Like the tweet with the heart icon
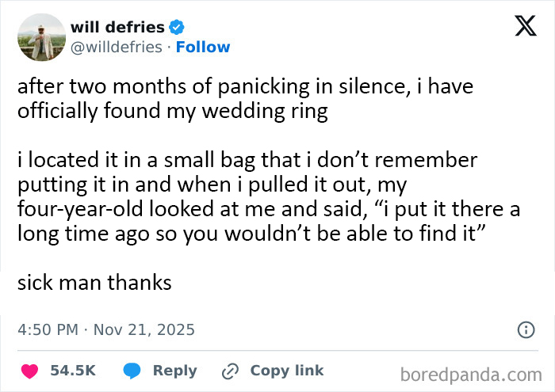Image resolution: width=555 pixels, height=392 pixels. pyautogui.click(x=29, y=371)
